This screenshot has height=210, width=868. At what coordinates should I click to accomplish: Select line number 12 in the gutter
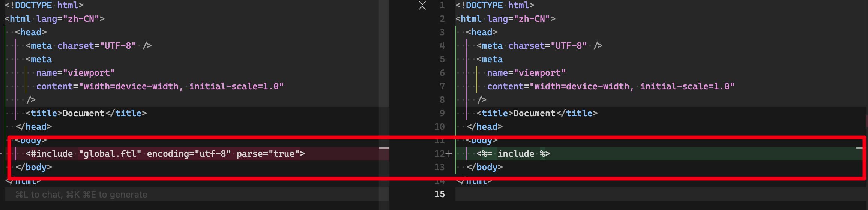(439, 154)
